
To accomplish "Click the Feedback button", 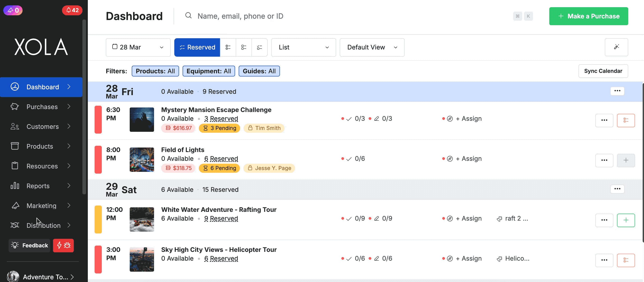I will tap(29, 245).
